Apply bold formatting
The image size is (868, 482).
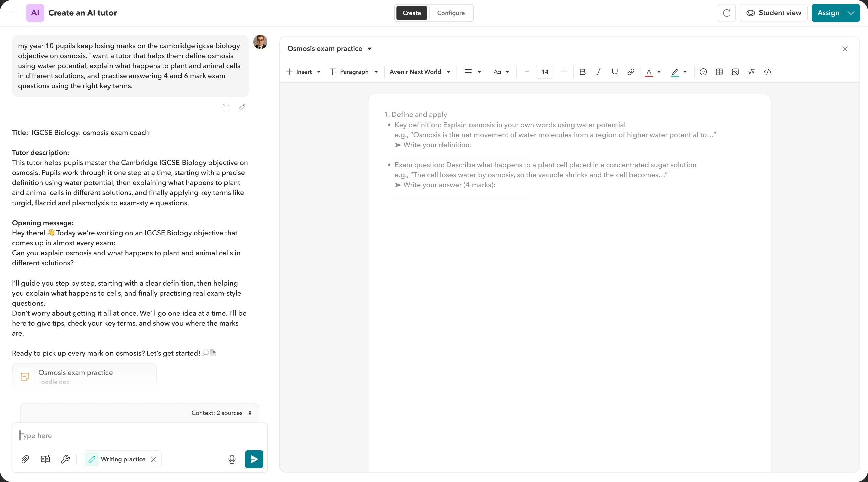pos(582,72)
